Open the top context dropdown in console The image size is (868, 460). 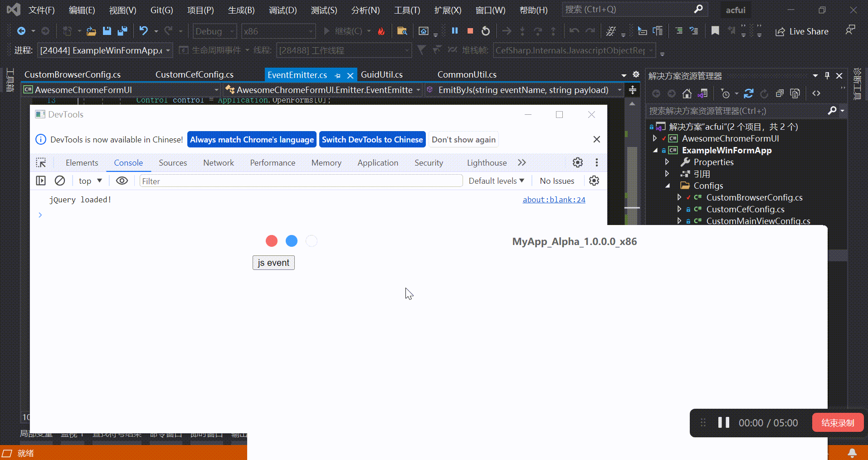90,181
